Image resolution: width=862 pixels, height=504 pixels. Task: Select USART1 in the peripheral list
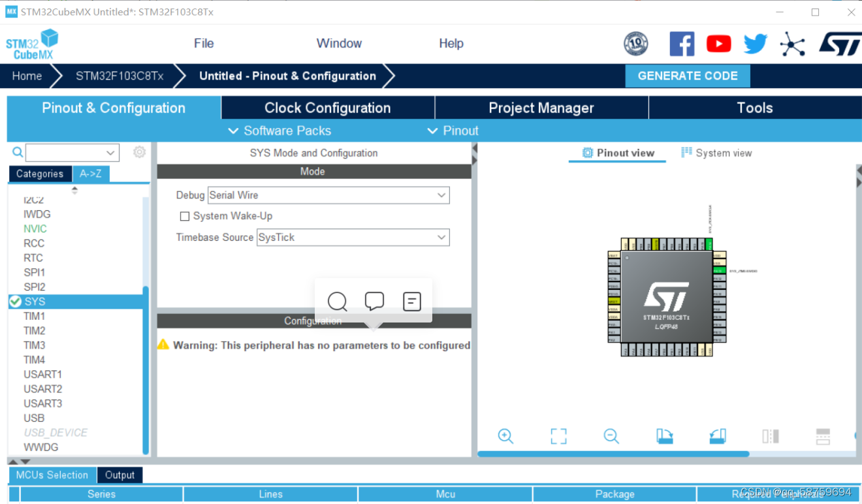(43, 373)
